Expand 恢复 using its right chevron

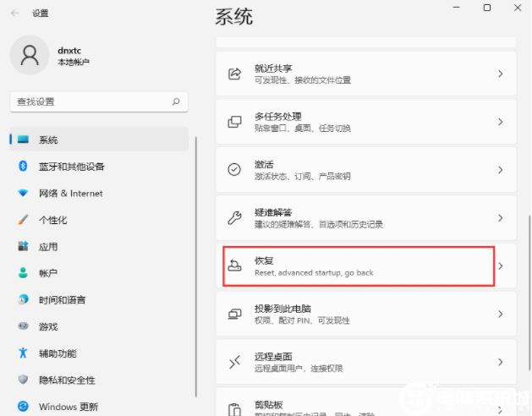(x=500, y=266)
